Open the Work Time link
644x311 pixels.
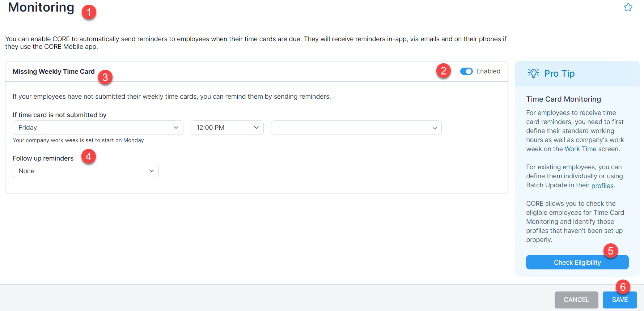coord(580,149)
